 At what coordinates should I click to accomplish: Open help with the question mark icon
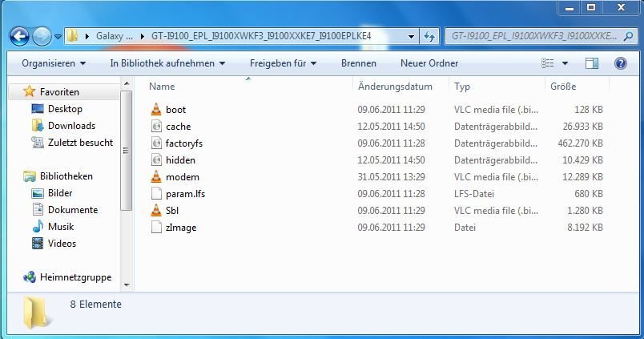click(621, 63)
